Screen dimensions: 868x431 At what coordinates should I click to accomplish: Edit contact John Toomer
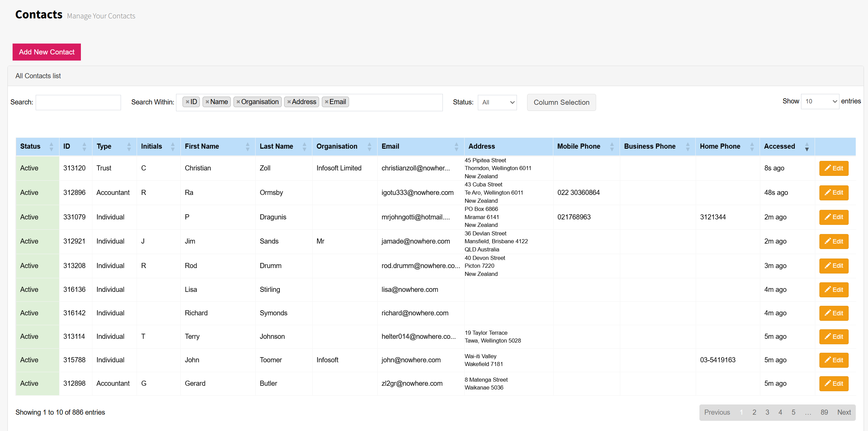(x=834, y=360)
